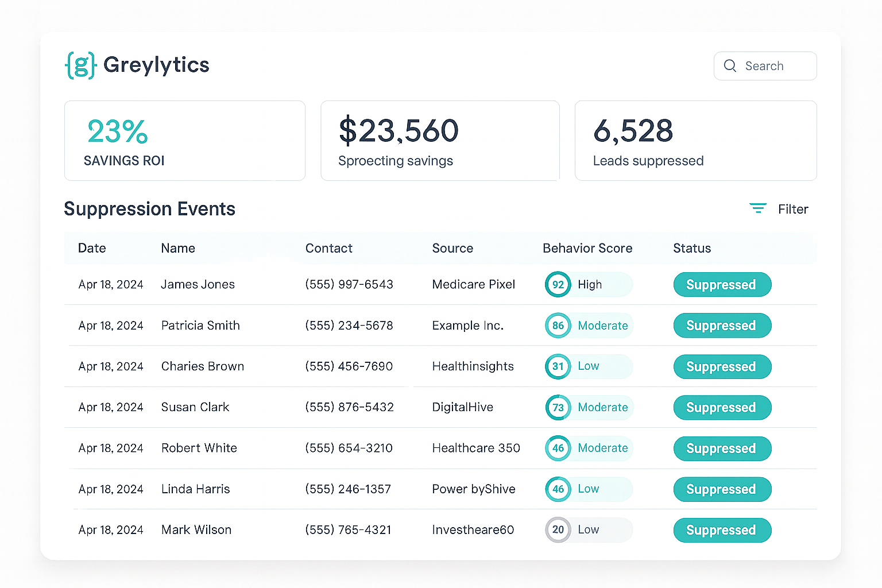This screenshot has height=588, width=882.
Task: Toggle Robert White's Suppressed status
Action: click(x=722, y=448)
